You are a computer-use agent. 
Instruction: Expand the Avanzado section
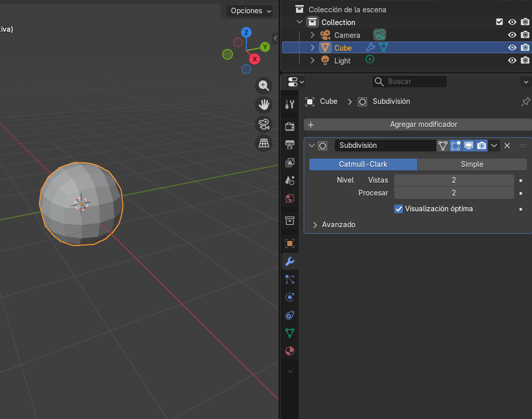click(x=315, y=225)
